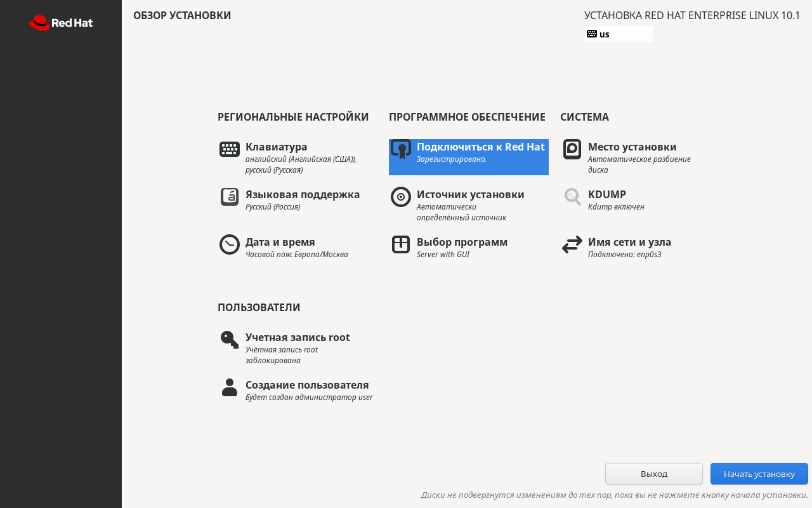Click the clock icon for Date and Time
This screenshot has height=508, width=812.
tap(230, 244)
